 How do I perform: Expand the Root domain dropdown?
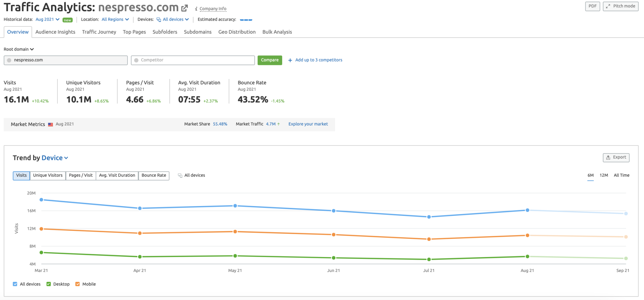pos(19,49)
